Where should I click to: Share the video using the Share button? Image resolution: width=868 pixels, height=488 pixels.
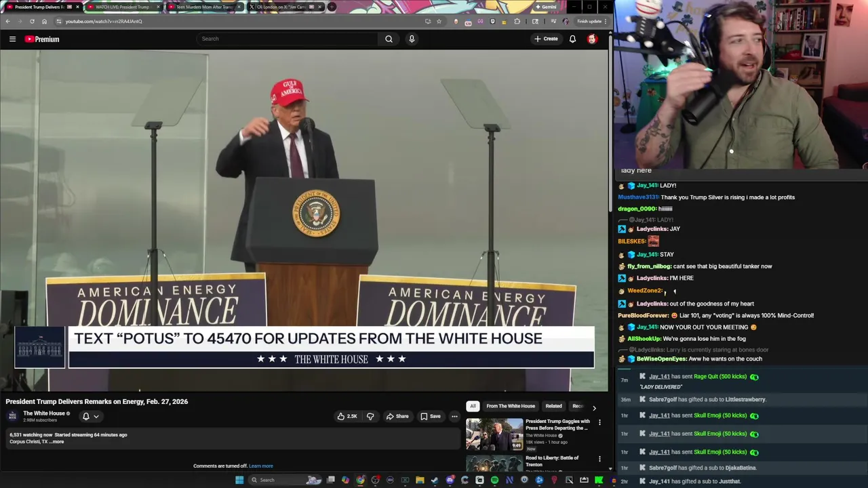pos(397,416)
